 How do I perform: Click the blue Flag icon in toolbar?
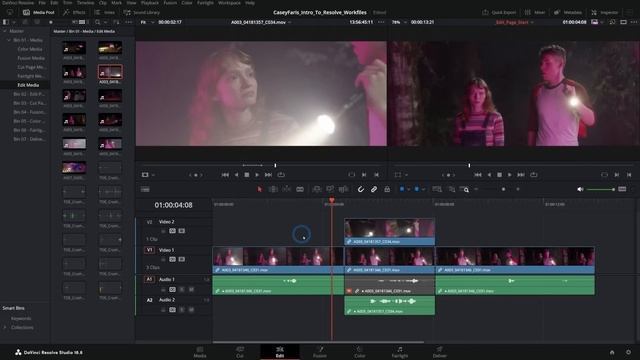(402, 189)
